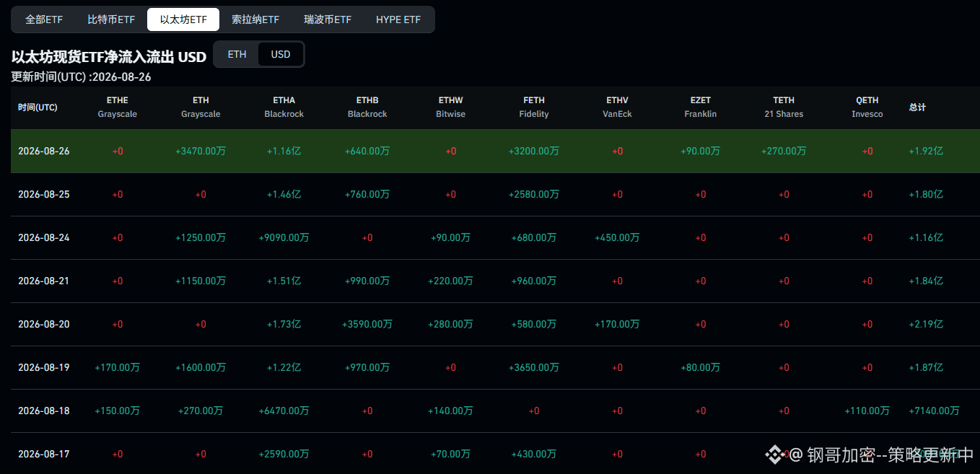The width and height of the screenshot is (980, 474).
Task: Switch to the 全部ETF tab
Action: pyautogui.click(x=44, y=19)
